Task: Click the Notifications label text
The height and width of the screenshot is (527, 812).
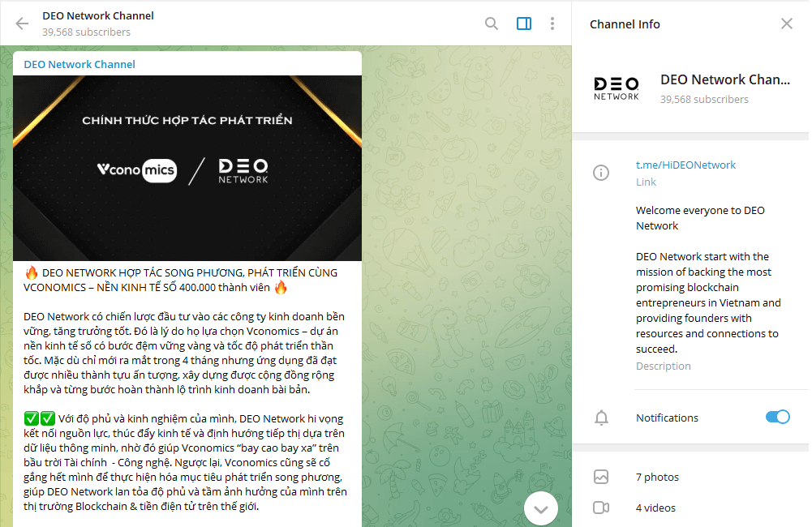Action: (667, 418)
